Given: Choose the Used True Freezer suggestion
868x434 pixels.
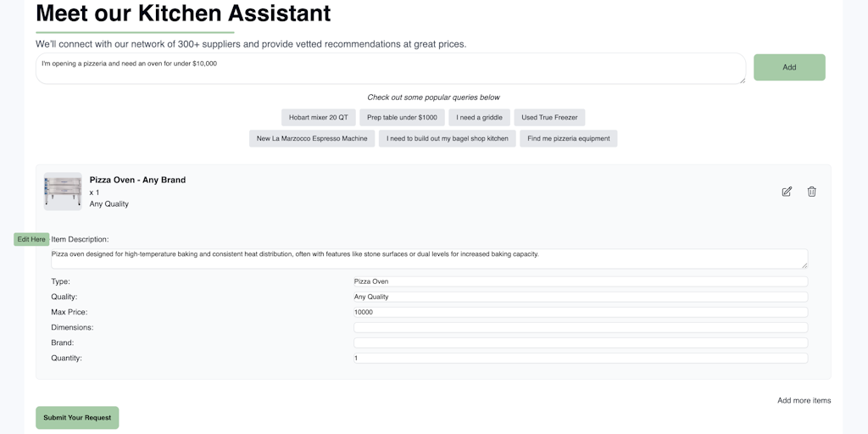Looking at the screenshot, I should (549, 117).
